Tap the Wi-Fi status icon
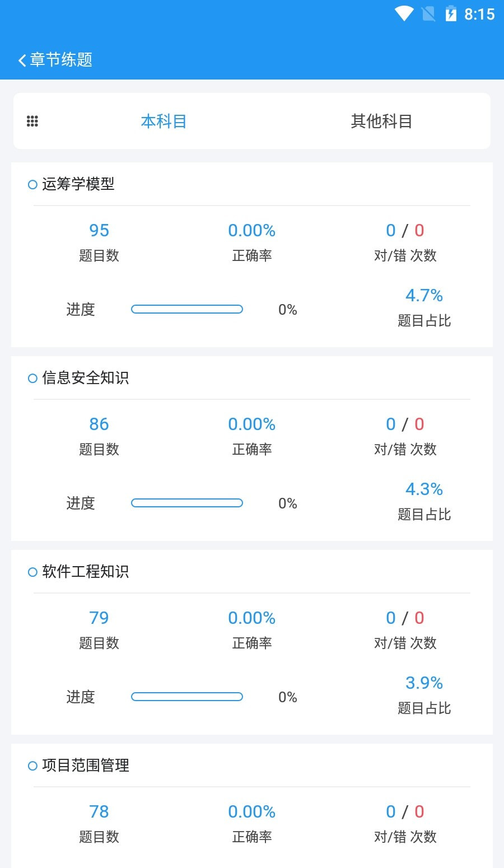Viewport: 504px width, 868px height. (x=404, y=13)
